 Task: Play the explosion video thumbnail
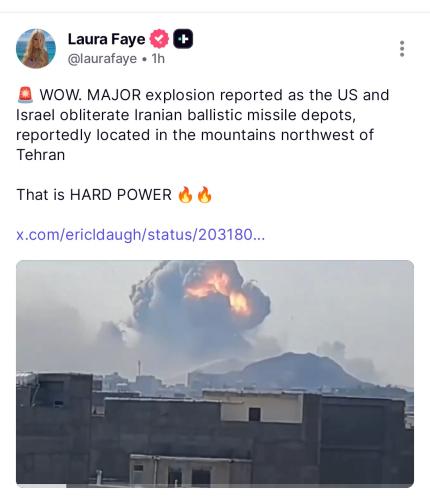[x=215, y=374]
